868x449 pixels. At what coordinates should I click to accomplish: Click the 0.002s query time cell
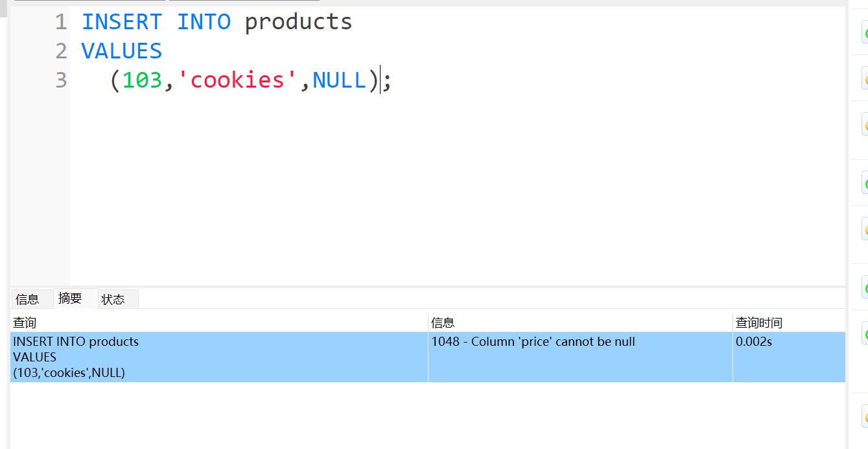(753, 342)
